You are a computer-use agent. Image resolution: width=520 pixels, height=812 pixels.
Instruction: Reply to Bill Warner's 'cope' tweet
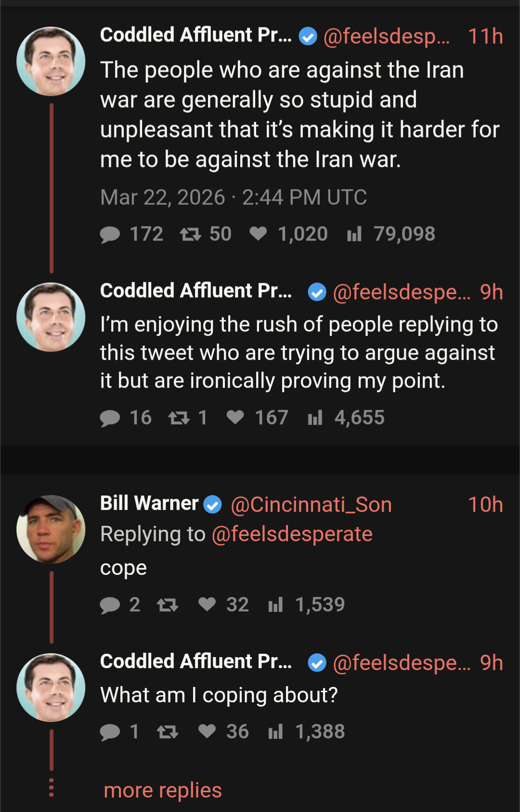(110, 605)
